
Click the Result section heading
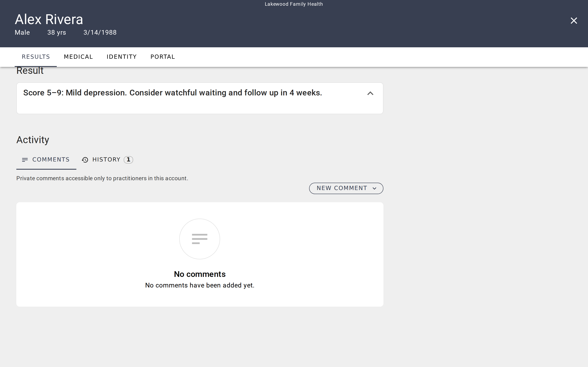coord(30,70)
